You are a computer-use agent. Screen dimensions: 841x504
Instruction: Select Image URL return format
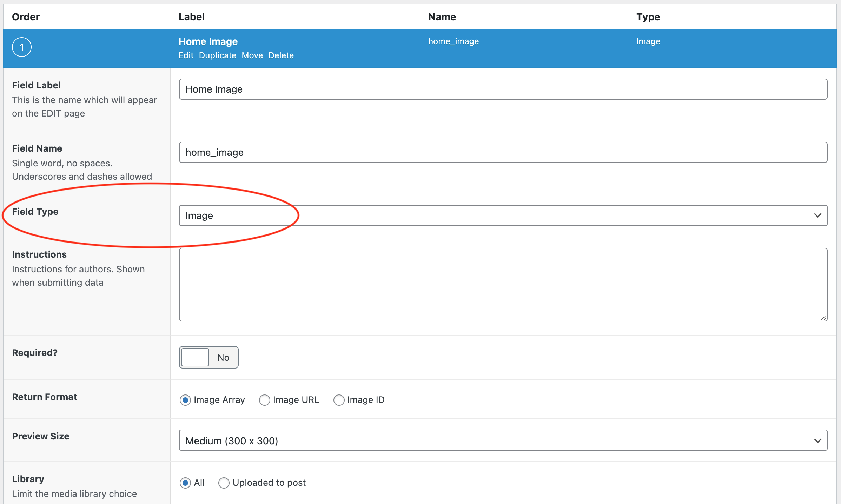265,400
